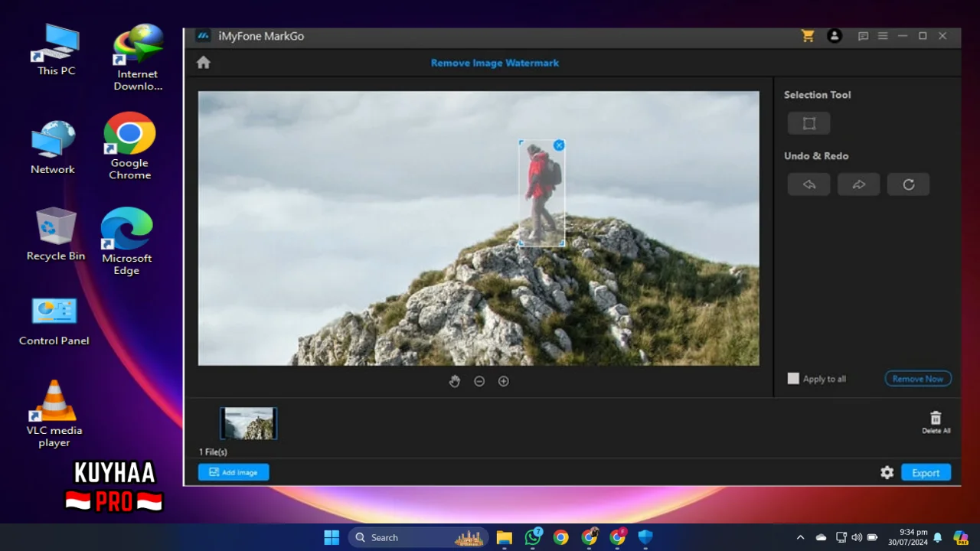Select the mountain image thumbnail
Screen dimensions: 980x551
tap(249, 423)
